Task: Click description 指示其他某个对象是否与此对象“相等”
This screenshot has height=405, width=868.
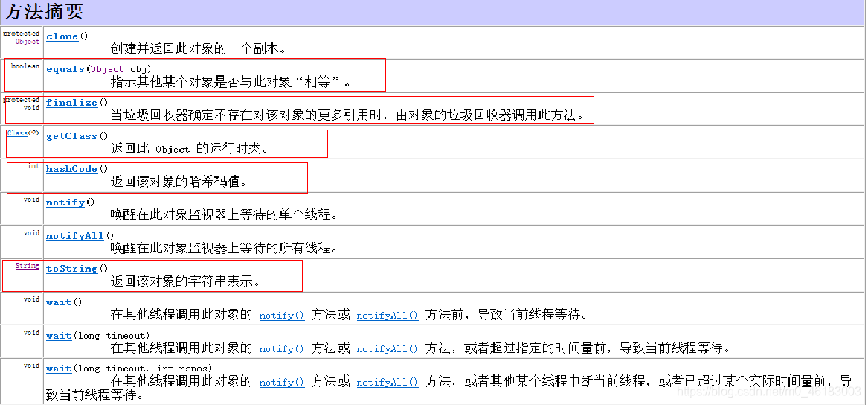Action: tap(231, 83)
